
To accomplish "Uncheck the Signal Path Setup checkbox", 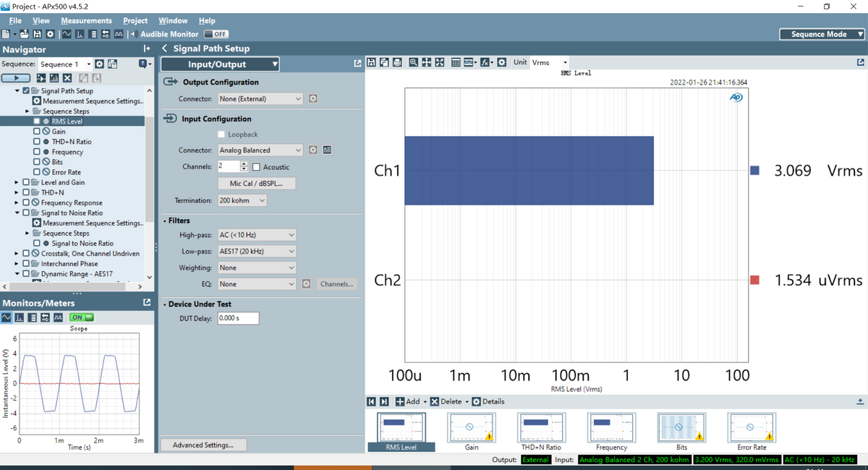I will tap(26, 91).
